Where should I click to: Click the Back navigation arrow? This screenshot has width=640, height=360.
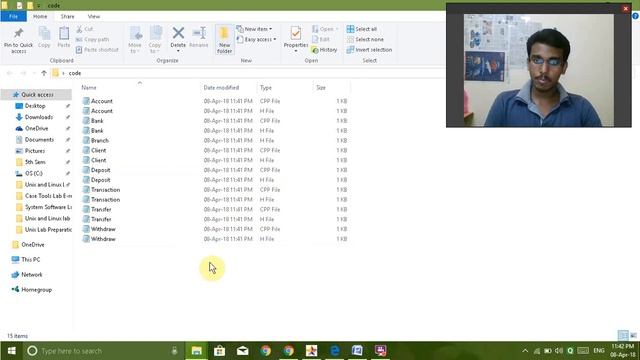point(9,73)
